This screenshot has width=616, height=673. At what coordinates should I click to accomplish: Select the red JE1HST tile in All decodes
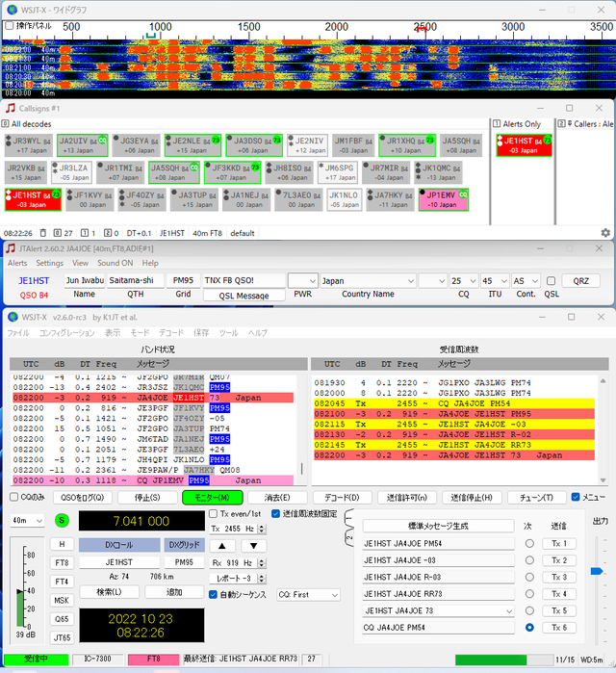point(33,199)
